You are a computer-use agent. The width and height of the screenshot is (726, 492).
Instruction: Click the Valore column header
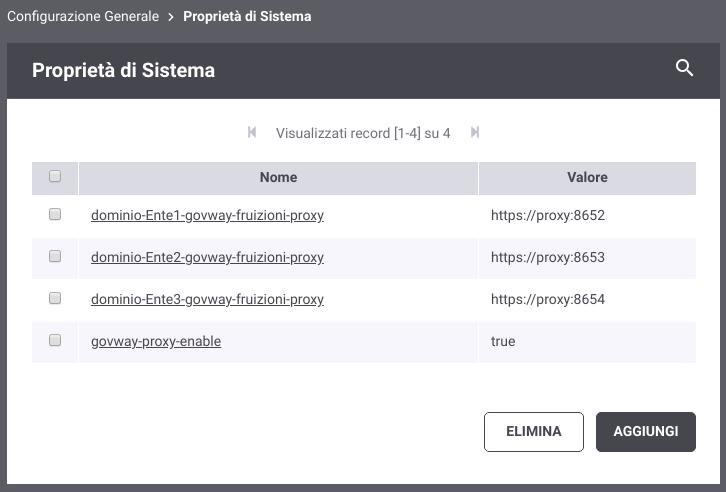[587, 178]
